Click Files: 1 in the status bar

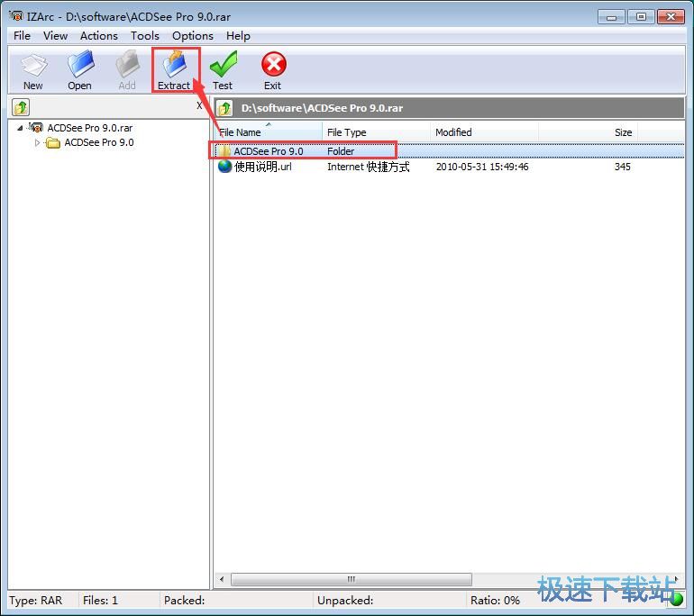click(100, 600)
